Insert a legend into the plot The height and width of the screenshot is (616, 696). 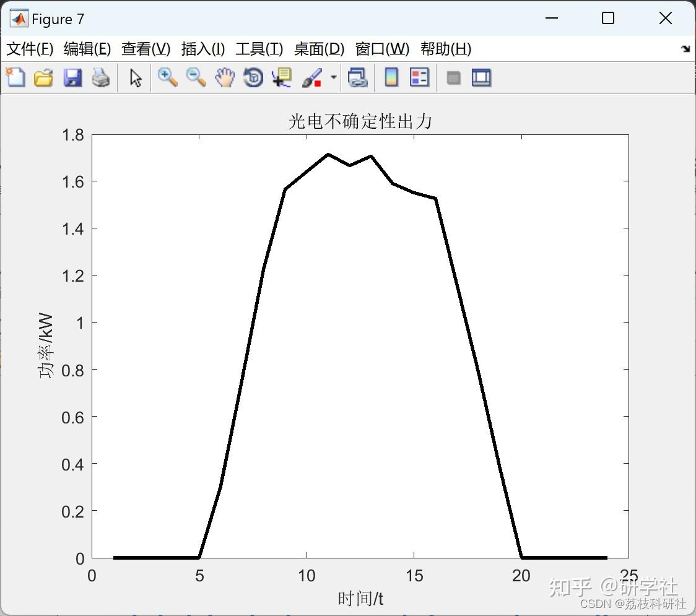[419, 77]
